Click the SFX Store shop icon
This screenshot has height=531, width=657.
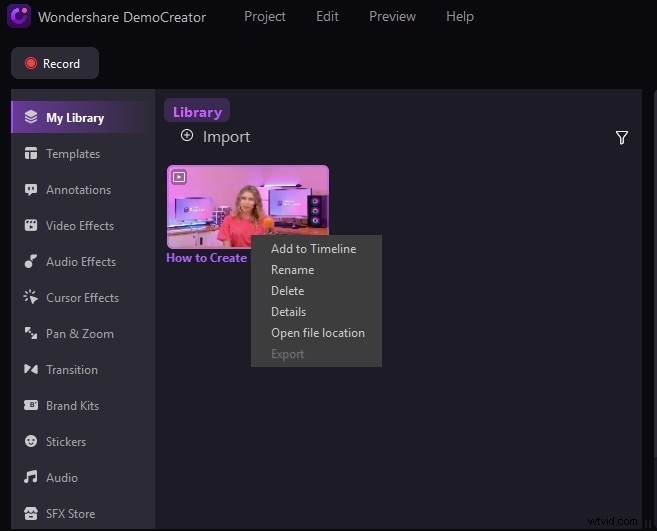pos(31,513)
